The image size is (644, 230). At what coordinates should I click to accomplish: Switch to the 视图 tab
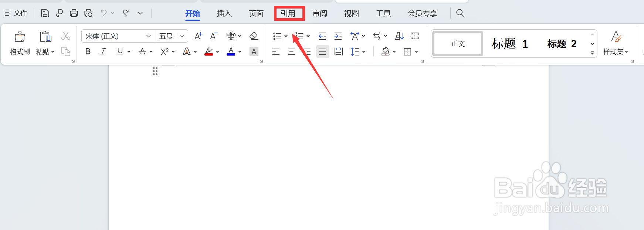tap(352, 13)
